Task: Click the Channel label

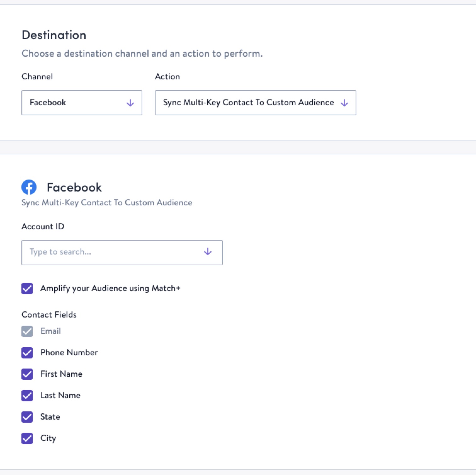Action: pos(37,77)
